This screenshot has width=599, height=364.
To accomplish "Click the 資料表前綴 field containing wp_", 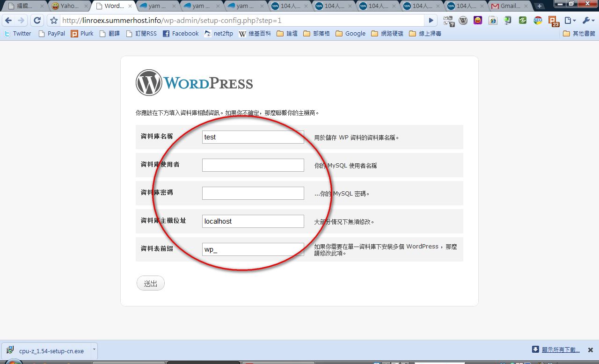I will tap(253, 249).
